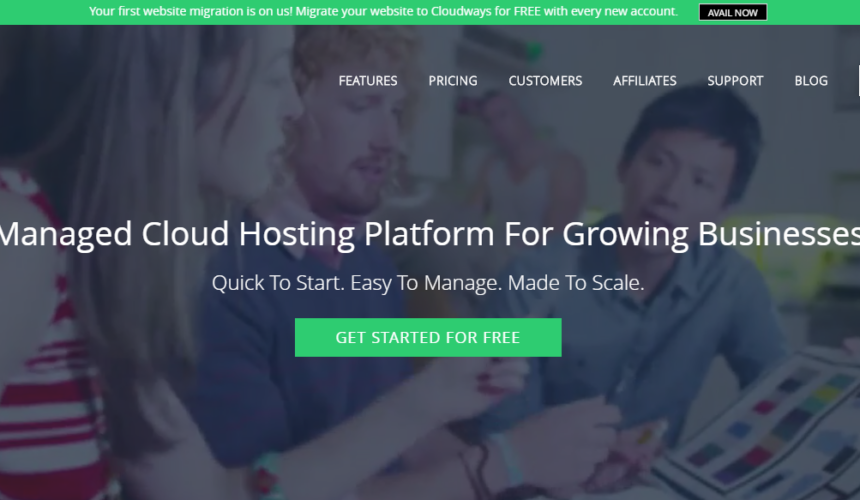Click the AVAIL NOW button in banner
Screen dimensions: 860x500
(733, 13)
